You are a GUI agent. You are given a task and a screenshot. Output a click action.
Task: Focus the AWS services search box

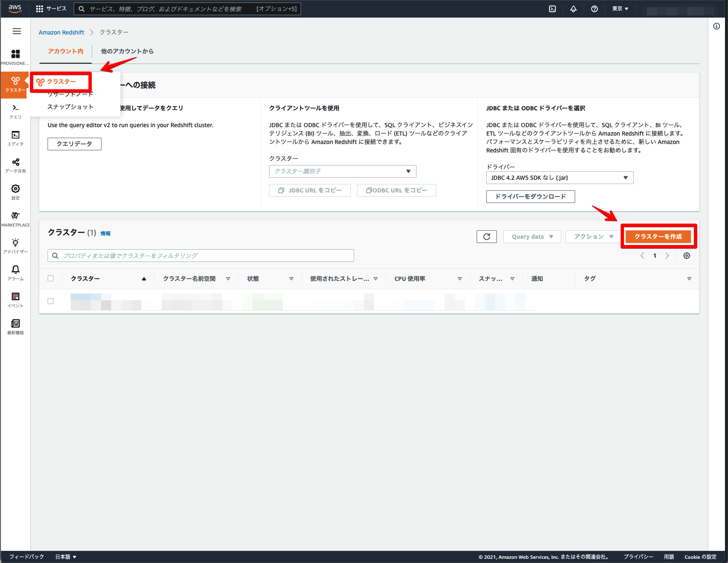pos(187,9)
